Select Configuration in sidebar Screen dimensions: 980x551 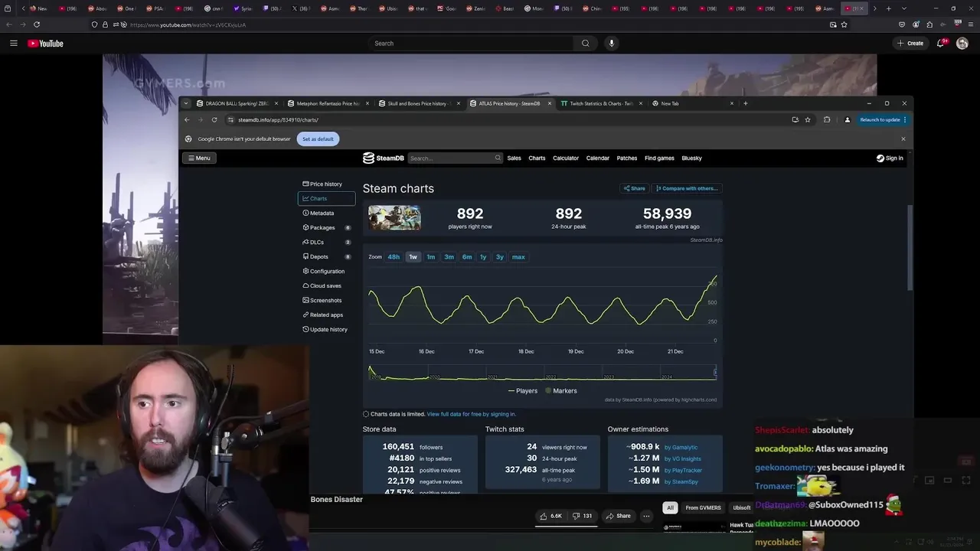pyautogui.click(x=326, y=272)
